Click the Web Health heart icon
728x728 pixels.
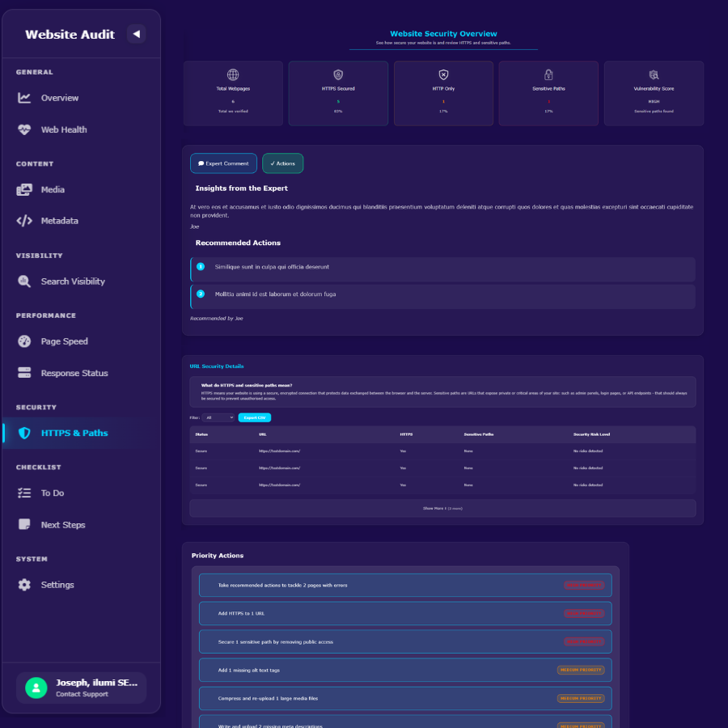click(x=25, y=129)
